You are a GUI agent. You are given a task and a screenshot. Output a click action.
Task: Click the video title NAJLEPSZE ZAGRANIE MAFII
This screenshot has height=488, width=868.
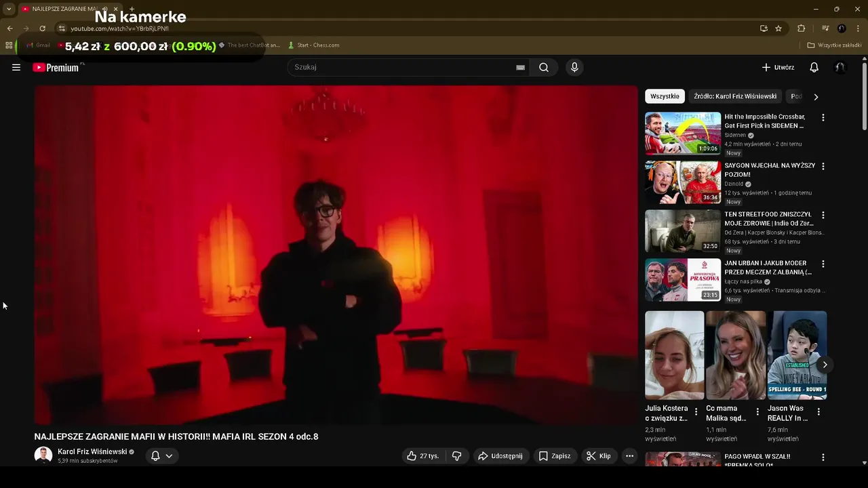176,436
